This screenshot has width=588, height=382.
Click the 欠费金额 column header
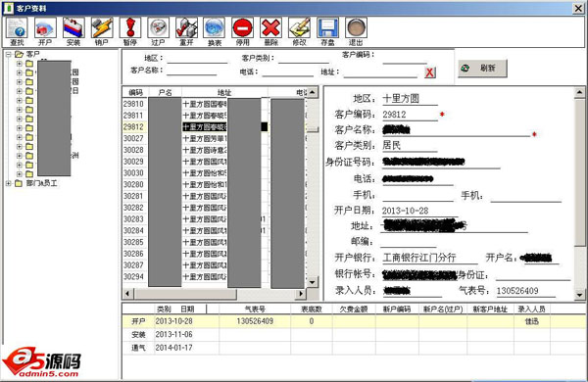(354, 309)
